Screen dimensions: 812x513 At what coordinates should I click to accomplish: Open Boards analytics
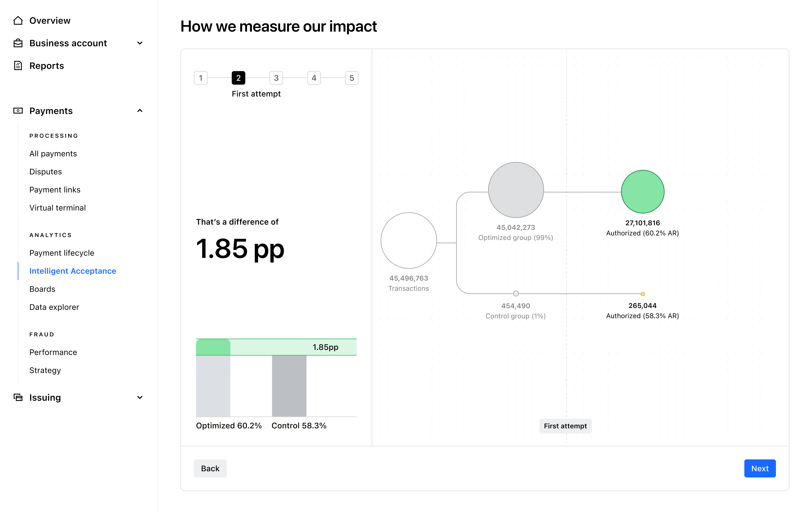click(x=42, y=289)
